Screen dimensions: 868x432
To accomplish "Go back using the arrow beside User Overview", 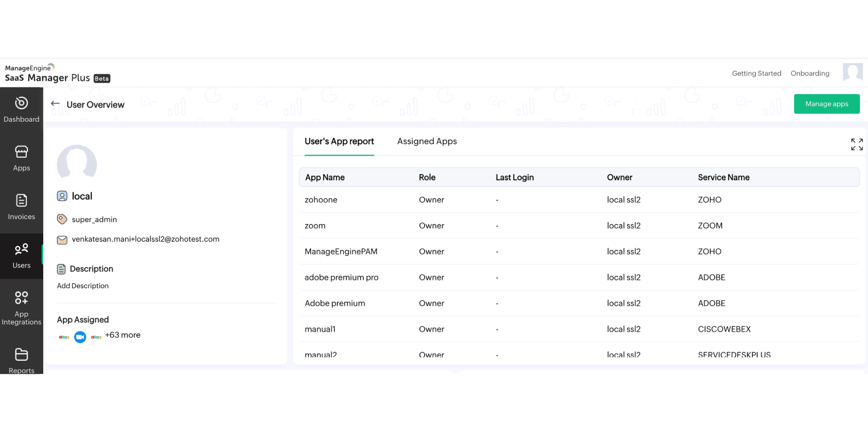I will coord(55,103).
